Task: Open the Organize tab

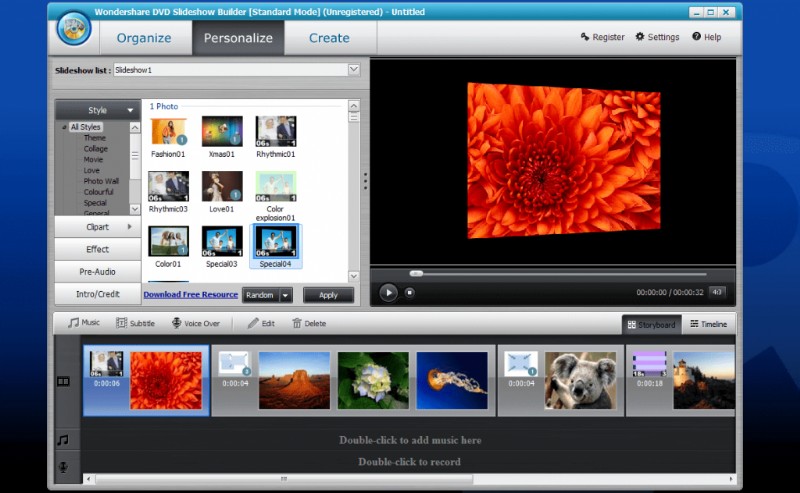Action: click(144, 38)
